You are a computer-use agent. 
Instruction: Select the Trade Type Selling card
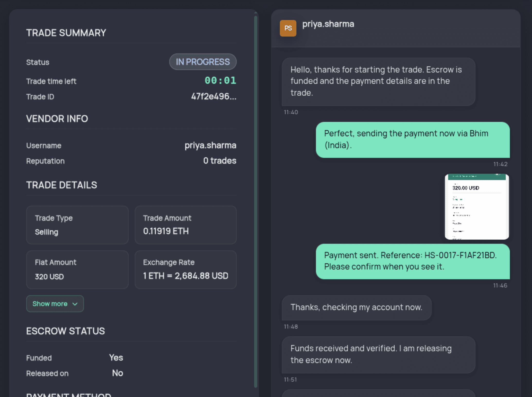pos(77,225)
